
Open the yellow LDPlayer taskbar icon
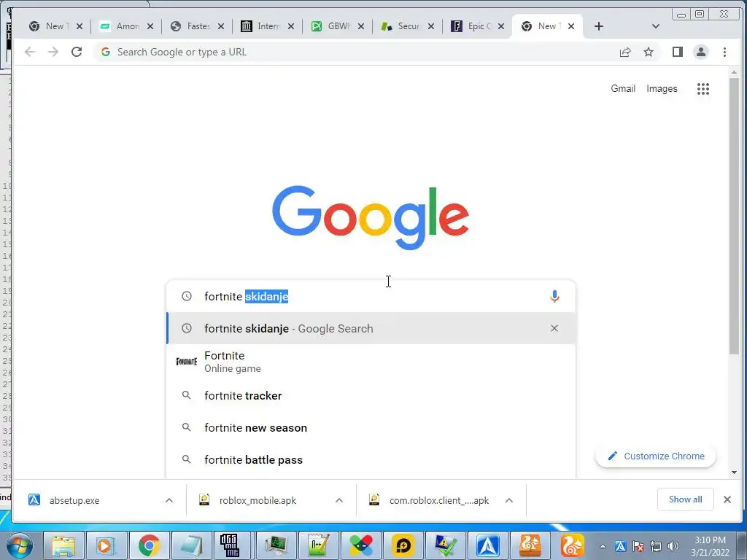click(x=403, y=545)
